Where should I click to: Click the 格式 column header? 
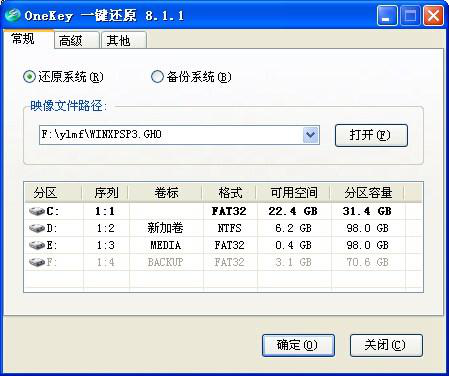click(230, 193)
